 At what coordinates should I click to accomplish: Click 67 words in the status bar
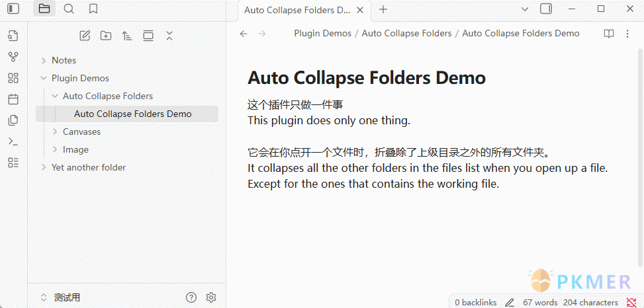540,303
